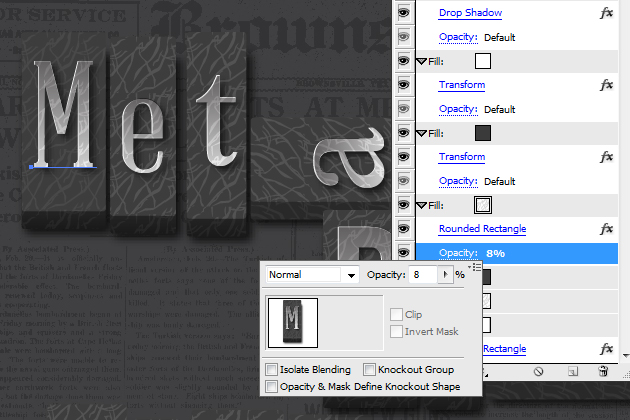The height and width of the screenshot is (420, 630).
Task: Click the Opacity value field showing 8
Action: click(x=423, y=275)
